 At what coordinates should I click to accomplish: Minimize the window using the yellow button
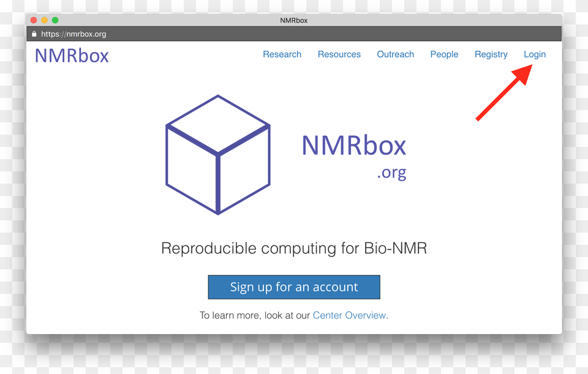44,20
